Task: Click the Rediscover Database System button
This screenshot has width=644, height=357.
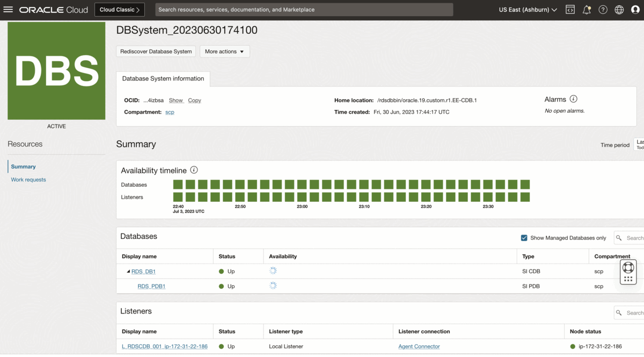Action: pos(156,52)
